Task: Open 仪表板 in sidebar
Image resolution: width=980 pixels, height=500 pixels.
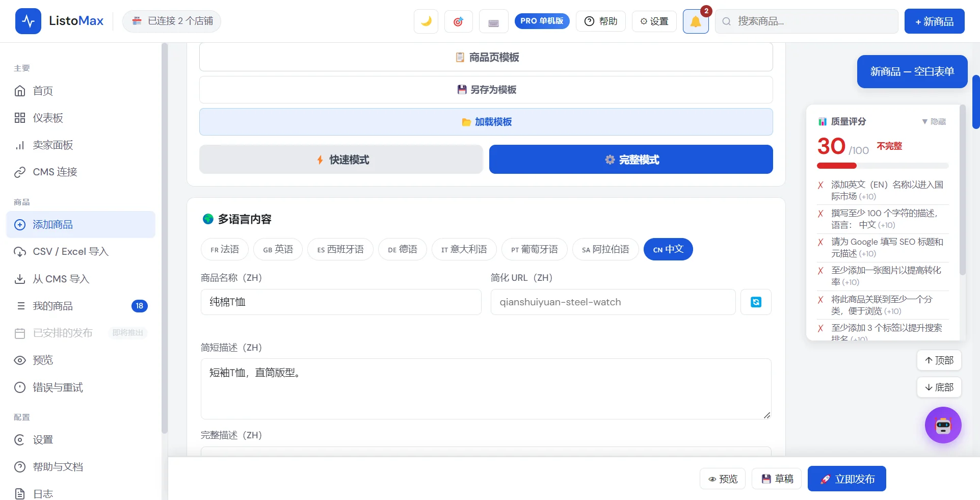Action: (81, 118)
